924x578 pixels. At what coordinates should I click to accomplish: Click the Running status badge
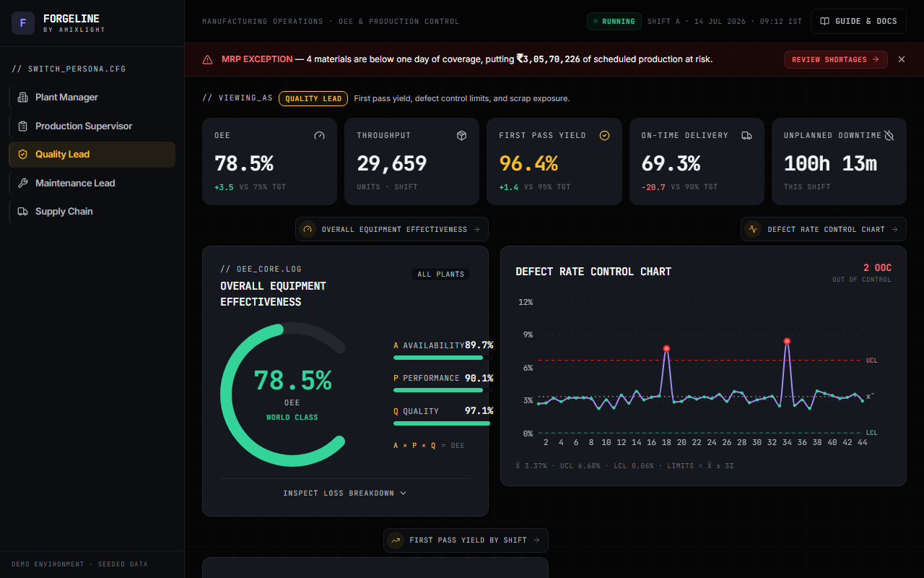coord(614,21)
